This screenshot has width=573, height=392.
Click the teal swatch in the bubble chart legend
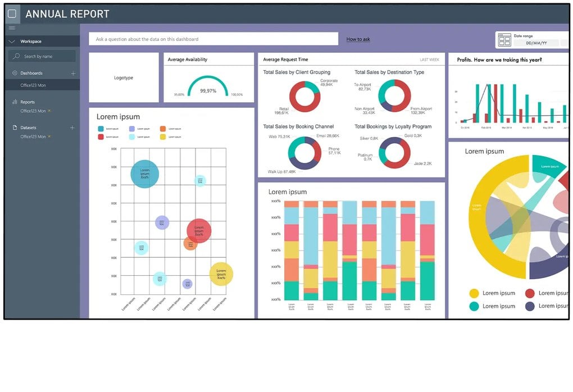point(101,129)
